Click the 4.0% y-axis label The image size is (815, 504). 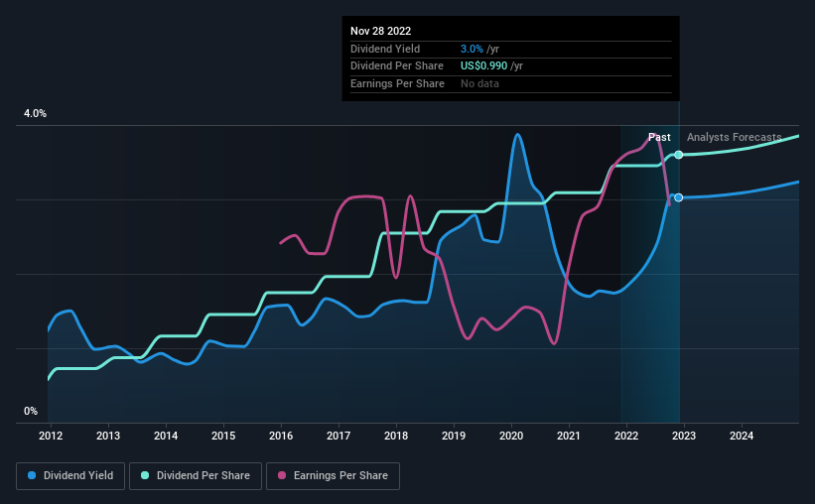[35, 113]
